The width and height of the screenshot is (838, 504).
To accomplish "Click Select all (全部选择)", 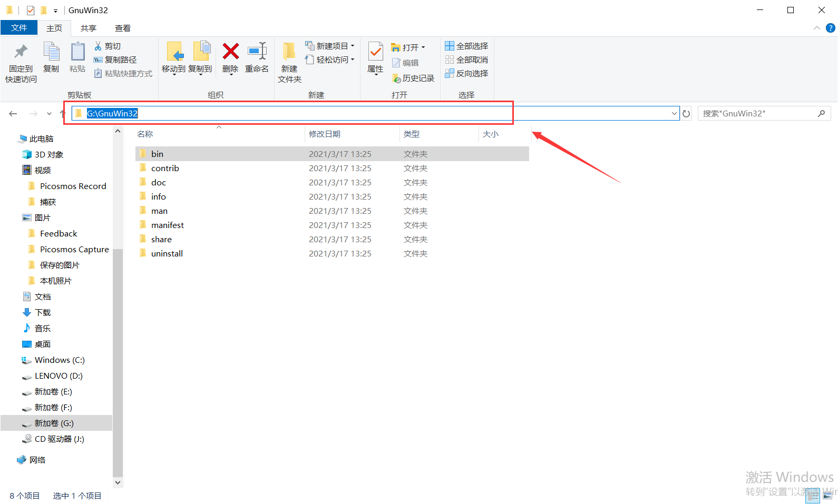I will tap(466, 46).
